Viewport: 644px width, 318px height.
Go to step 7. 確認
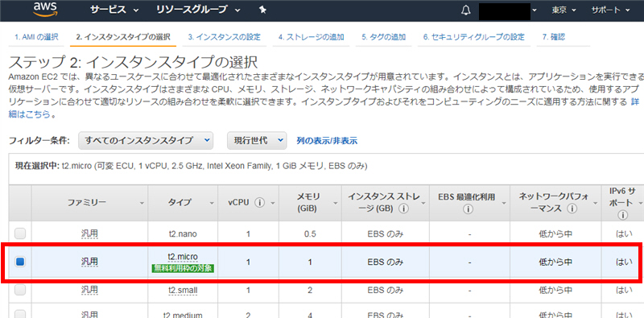coord(553,37)
